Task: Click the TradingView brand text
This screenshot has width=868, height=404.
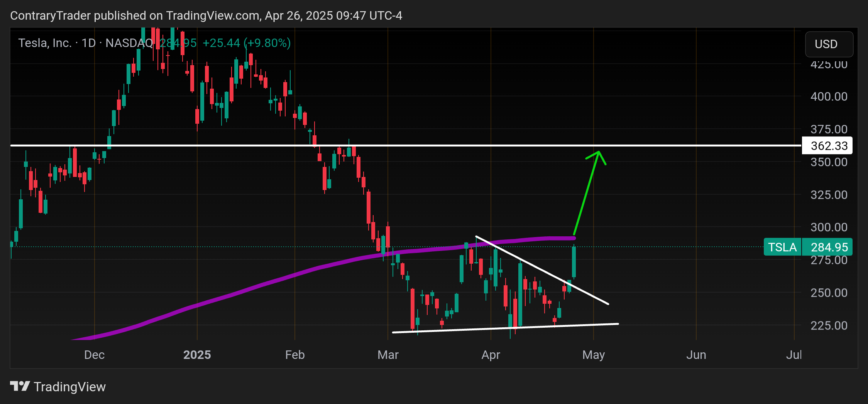Action: 70,387
